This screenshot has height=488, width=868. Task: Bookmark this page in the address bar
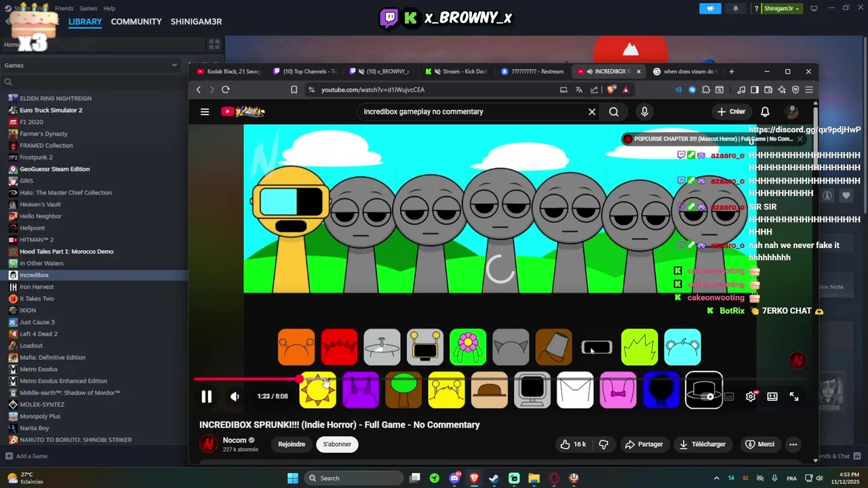(x=294, y=89)
